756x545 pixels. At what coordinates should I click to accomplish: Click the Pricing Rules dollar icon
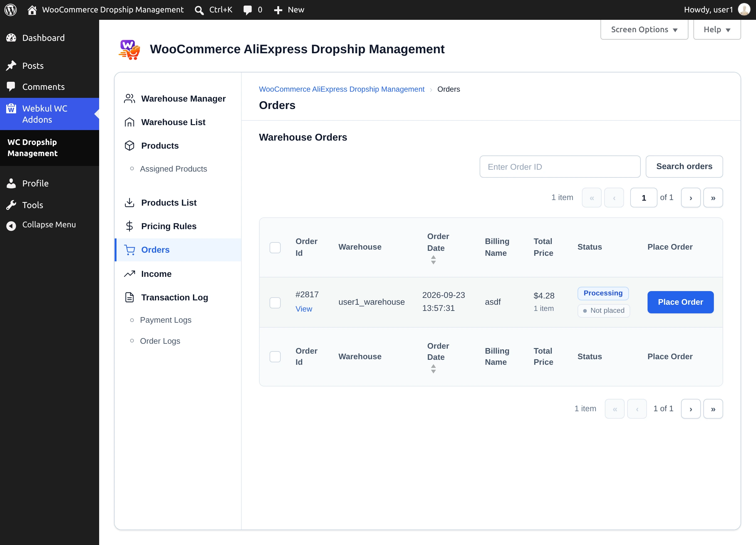coord(129,226)
